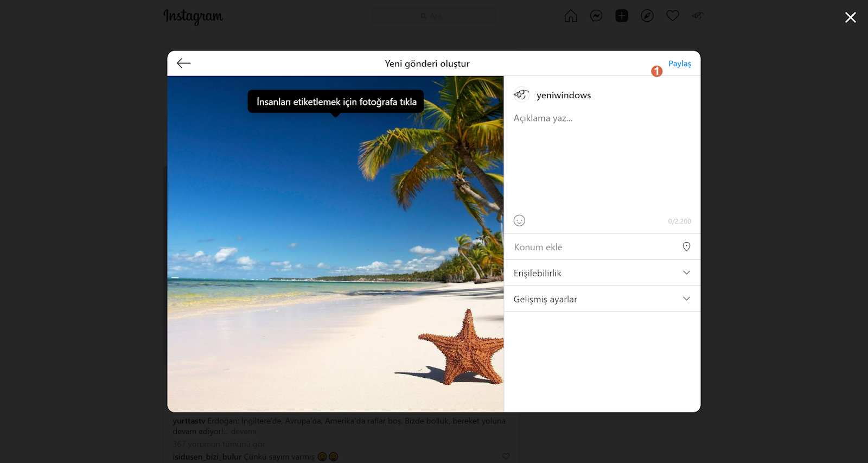The width and height of the screenshot is (868, 463).
Task: Open 367 yorumun tümünü gör link
Action: [219, 444]
